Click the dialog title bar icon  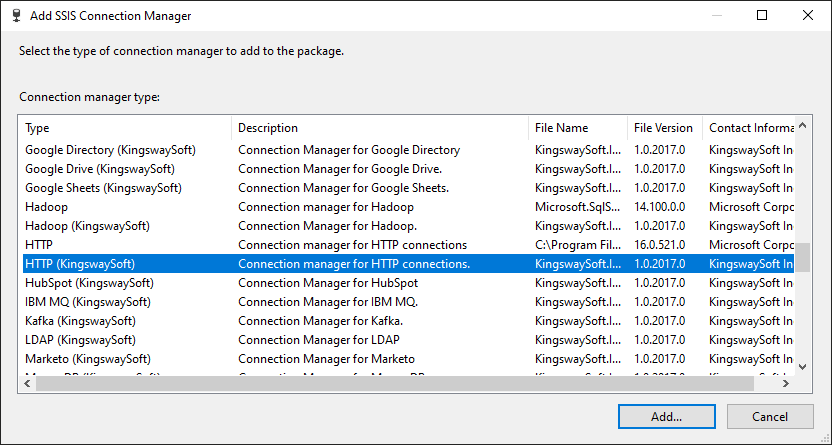(x=16, y=15)
